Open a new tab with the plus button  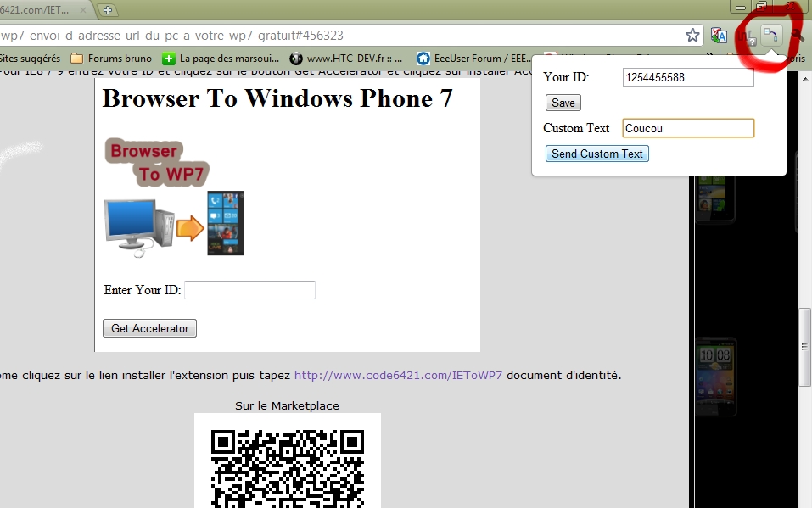107,10
